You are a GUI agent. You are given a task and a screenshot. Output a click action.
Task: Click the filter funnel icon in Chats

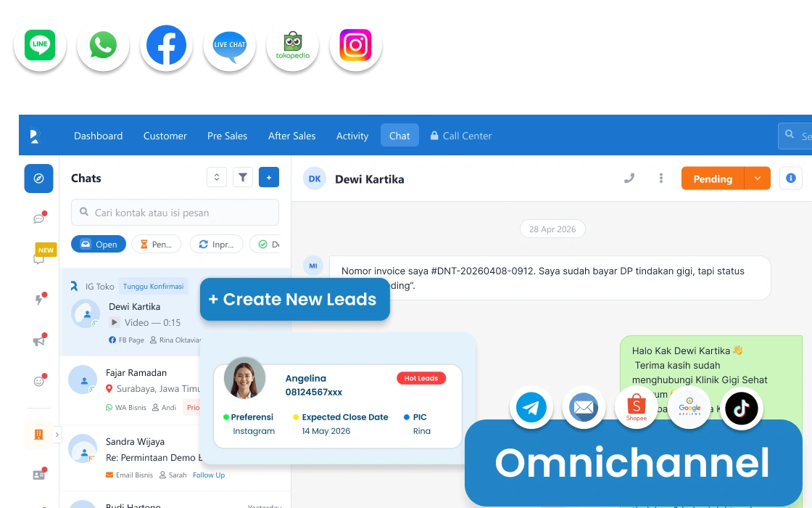(242, 177)
